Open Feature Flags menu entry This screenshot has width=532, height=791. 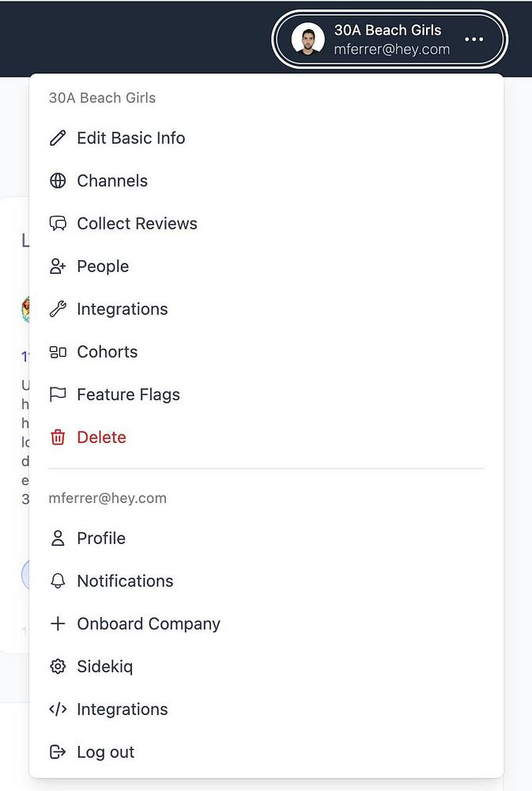[x=128, y=395]
